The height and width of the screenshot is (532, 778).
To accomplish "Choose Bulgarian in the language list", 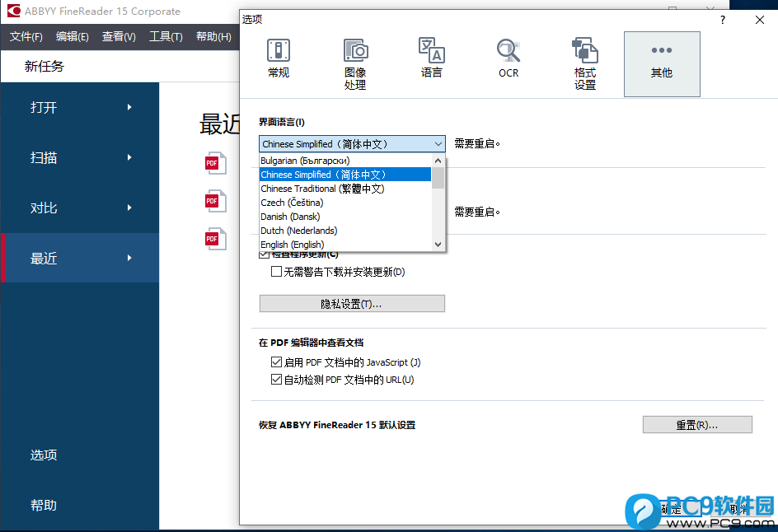I will (345, 161).
